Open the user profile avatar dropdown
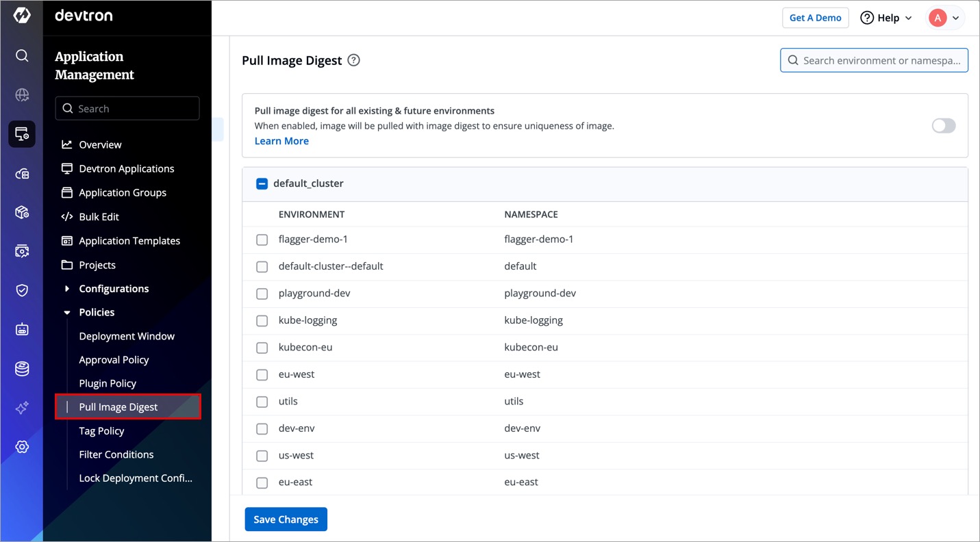Image resolution: width=980 pixels, height=542 pixels. [x=945, y=18]
